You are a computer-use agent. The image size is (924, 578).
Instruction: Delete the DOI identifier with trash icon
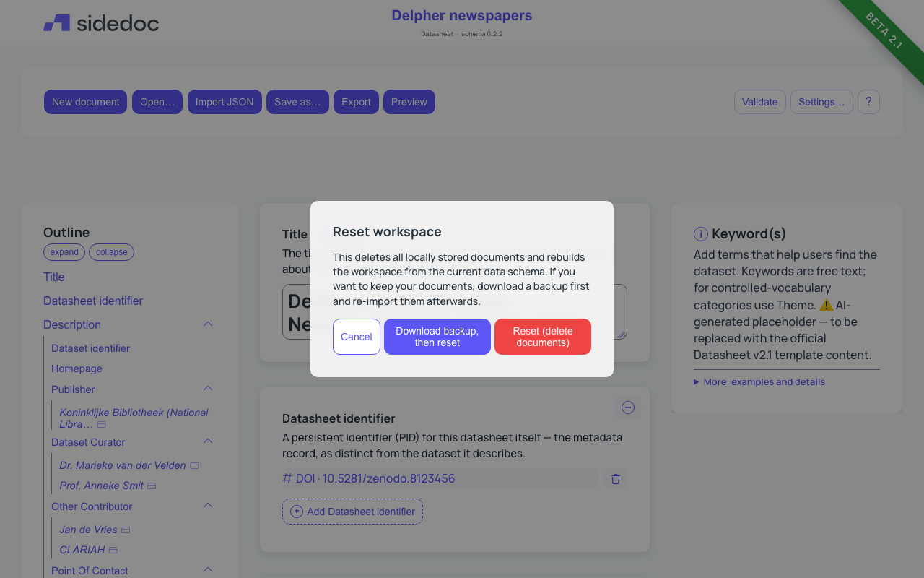pyautogui.click(x=616, y=479)
